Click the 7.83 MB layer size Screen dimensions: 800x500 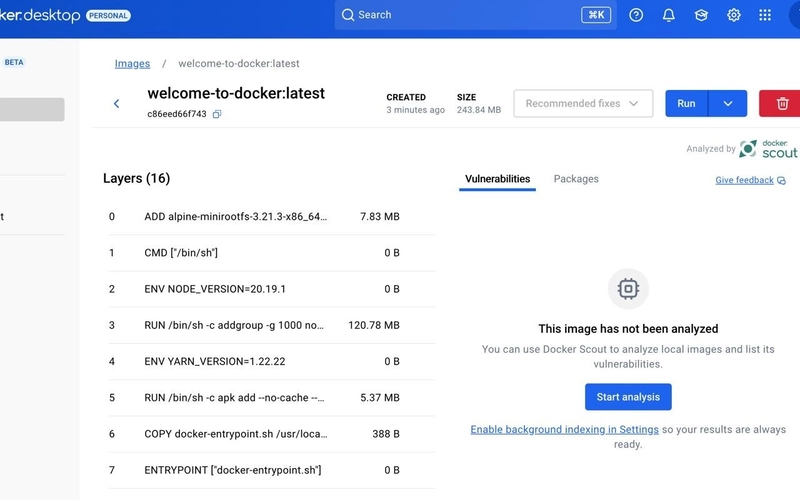[x=380, y=217]
